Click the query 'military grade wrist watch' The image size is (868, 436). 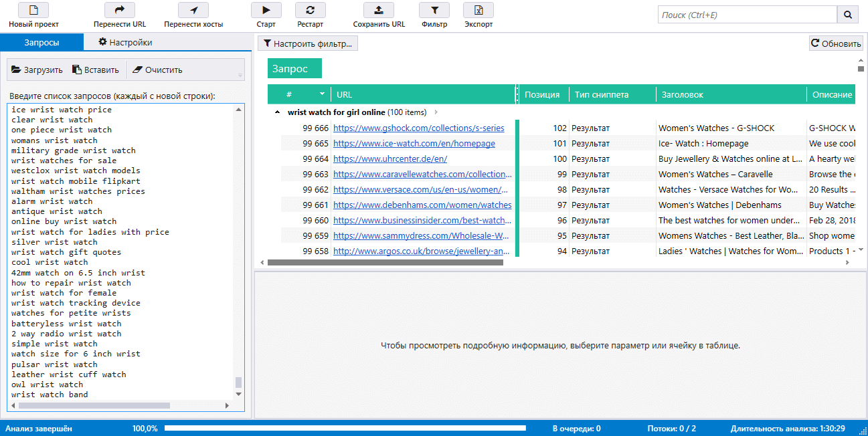[x=74, y=150]
